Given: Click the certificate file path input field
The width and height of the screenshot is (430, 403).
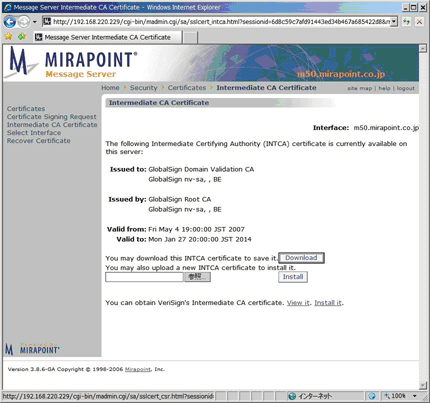Looking at the screenshot, I should (144, 277).
